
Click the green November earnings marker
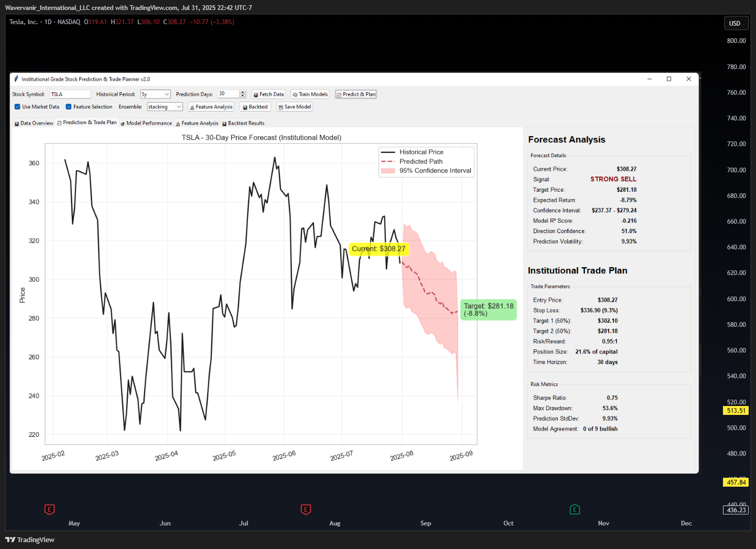pos(575,509)
